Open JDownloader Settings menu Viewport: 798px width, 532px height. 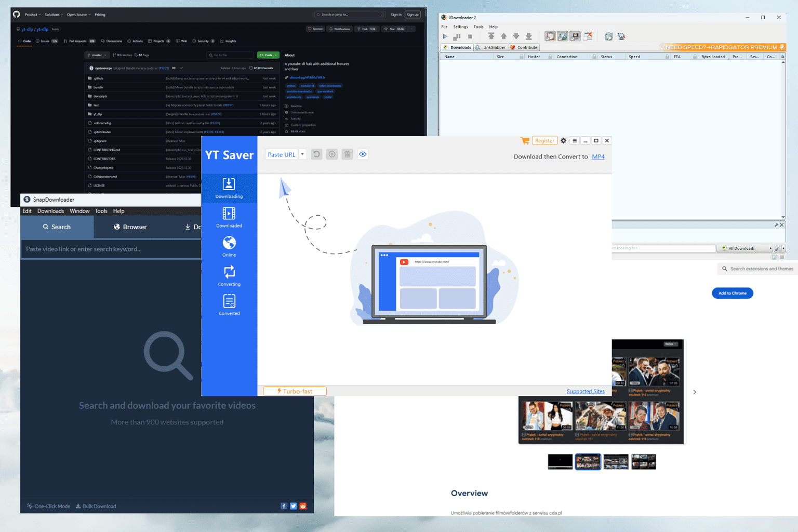tap(460, 26)
